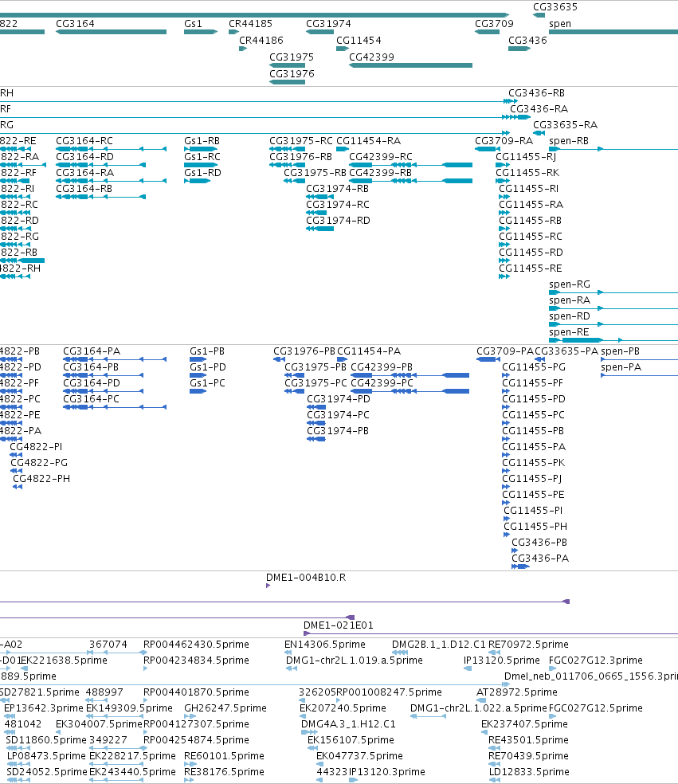
Task: Open protein 'CG3436-PB'
Action: point(539,543)
